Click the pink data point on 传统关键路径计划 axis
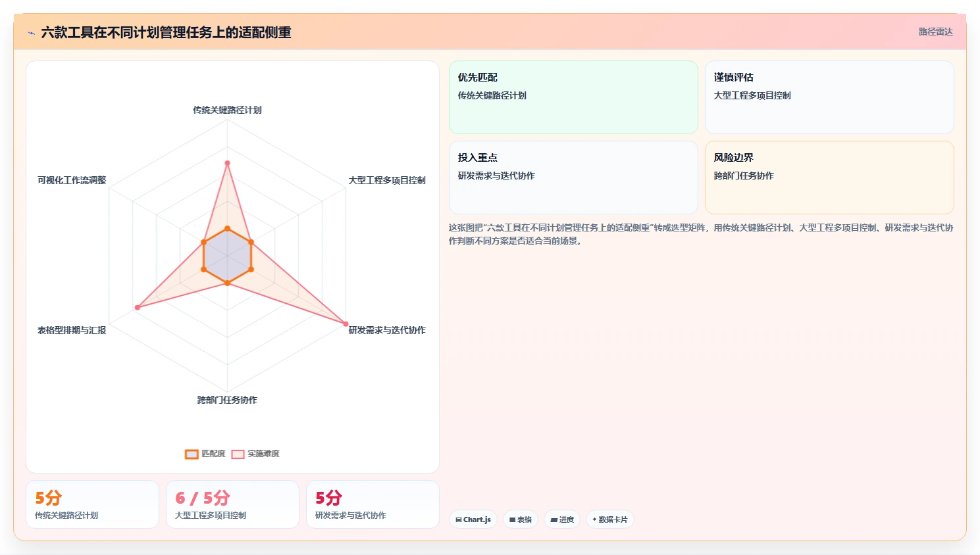Image resolution: width=980 pixels, height=555 pixels. coord(227,163)
